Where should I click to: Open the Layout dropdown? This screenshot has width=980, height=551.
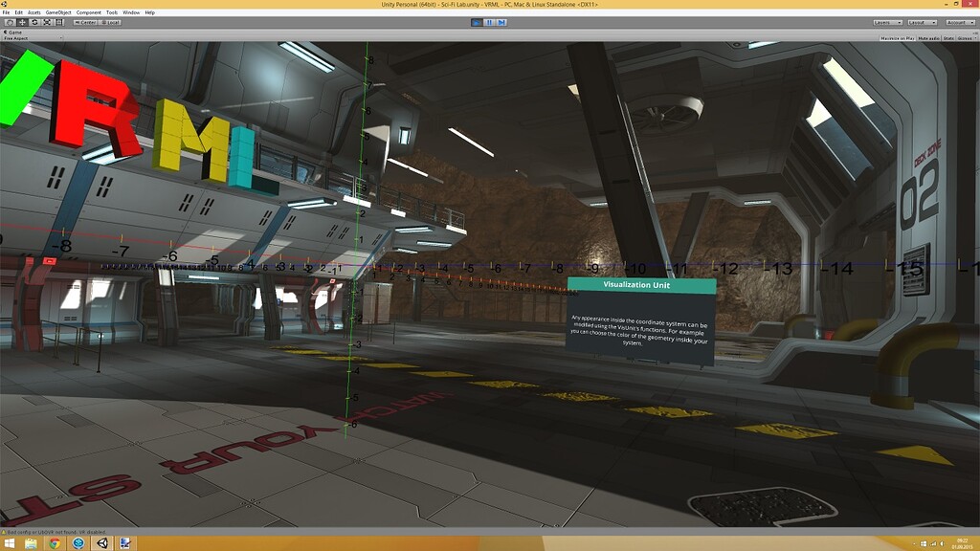(x=923, y=22)
